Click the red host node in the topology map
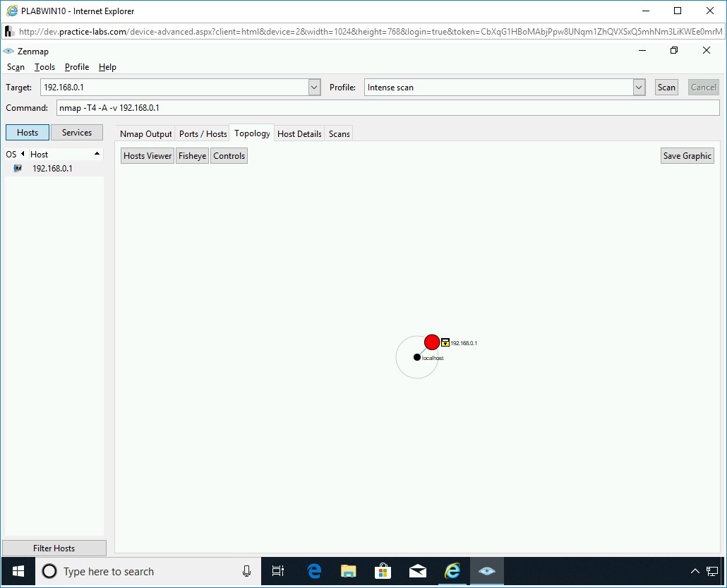 point(432,342)
